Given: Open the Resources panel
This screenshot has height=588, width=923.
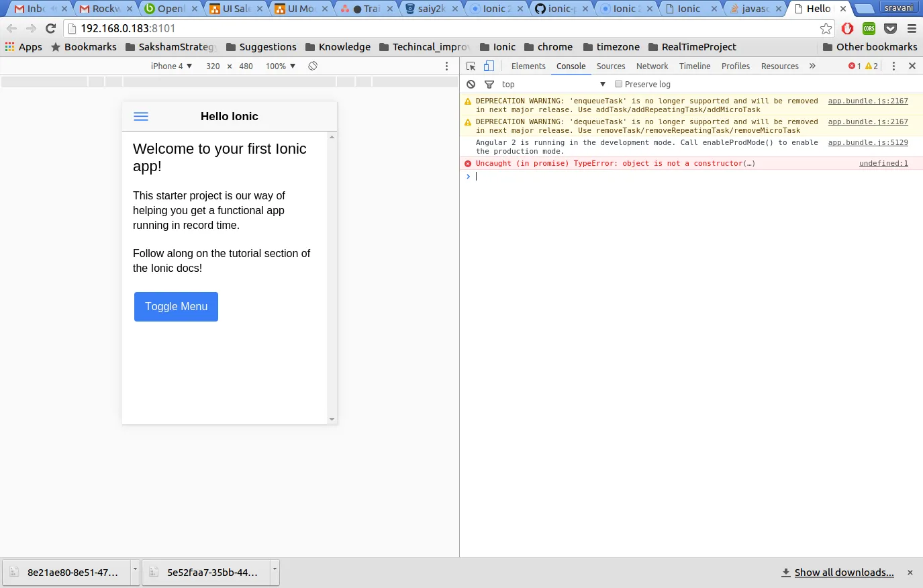Looking at the screenshot, I should [x=780, y=66].
